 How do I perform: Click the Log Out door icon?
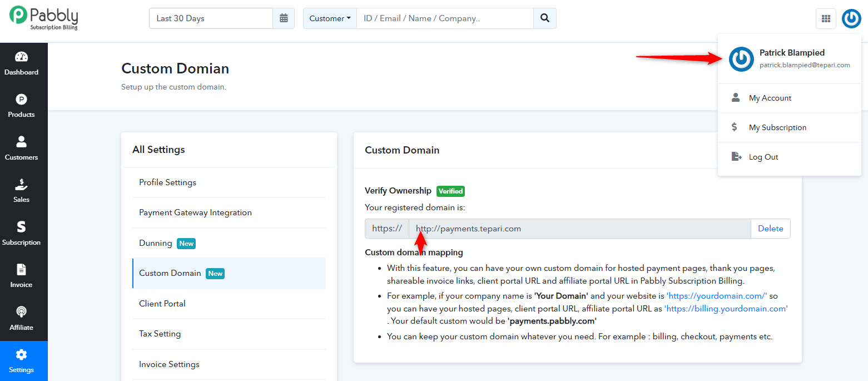[737, 157]
